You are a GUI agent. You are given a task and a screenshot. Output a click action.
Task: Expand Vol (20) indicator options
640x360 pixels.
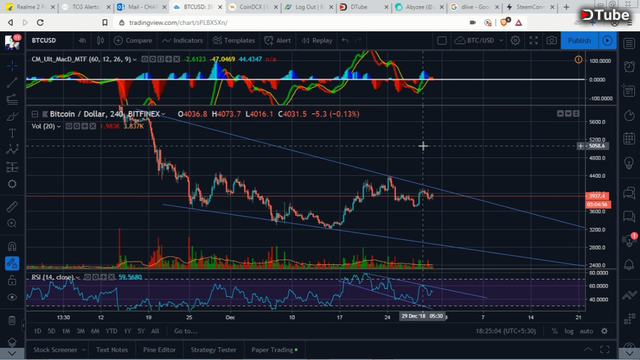click(x=59, y=127)
